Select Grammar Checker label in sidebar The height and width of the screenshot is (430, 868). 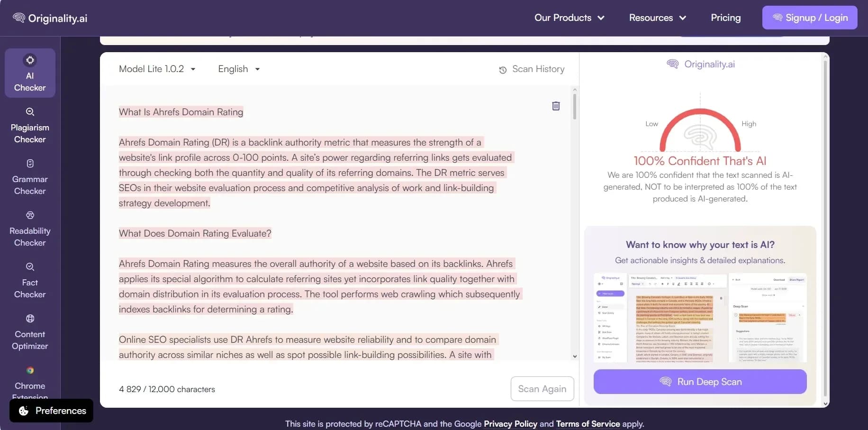(30, 185)
